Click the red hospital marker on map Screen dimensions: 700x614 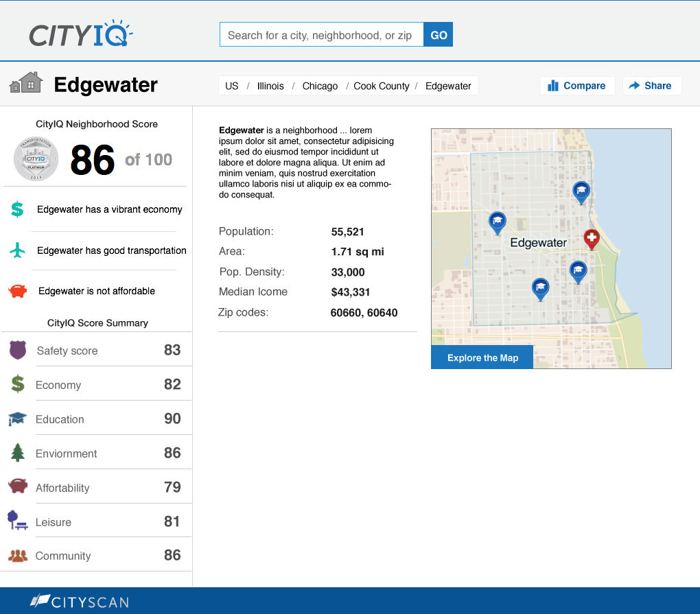tap(591, 239)
